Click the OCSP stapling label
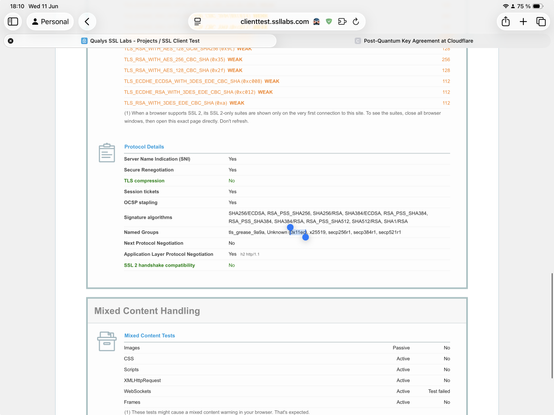The image size is (554, 415). (x=141, y=202)
